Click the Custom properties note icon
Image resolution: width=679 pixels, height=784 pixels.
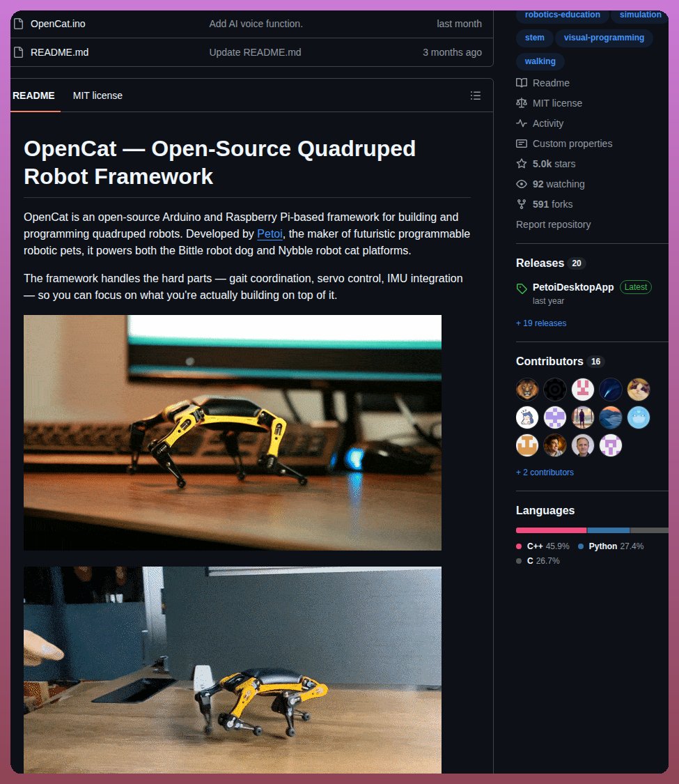[x=521, y=144]
